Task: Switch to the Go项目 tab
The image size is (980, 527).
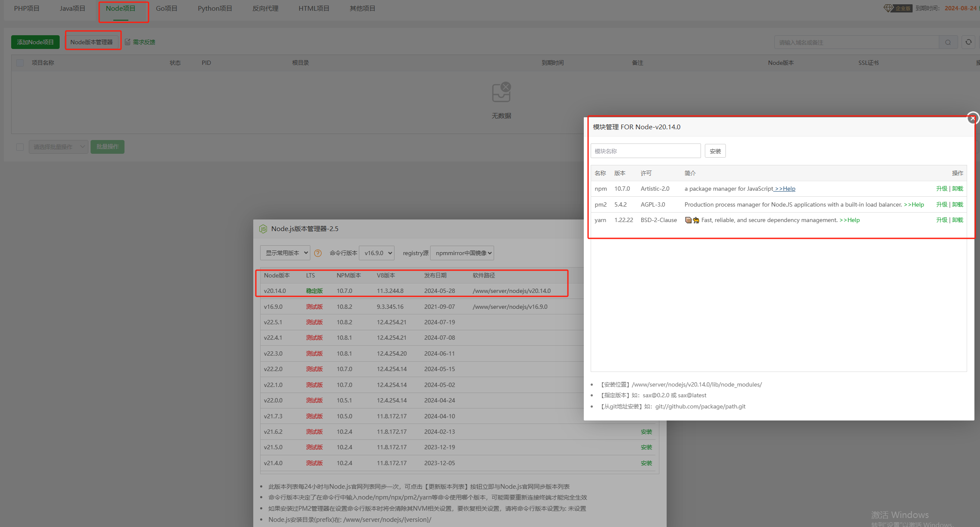Action: pyautogui.click(x=167, y=9)
